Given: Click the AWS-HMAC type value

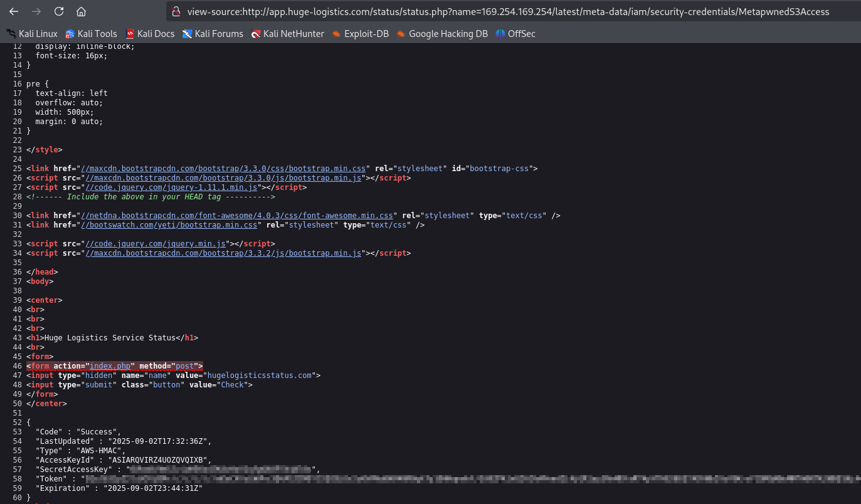Looking at the screenshot, I should (101, 451).
